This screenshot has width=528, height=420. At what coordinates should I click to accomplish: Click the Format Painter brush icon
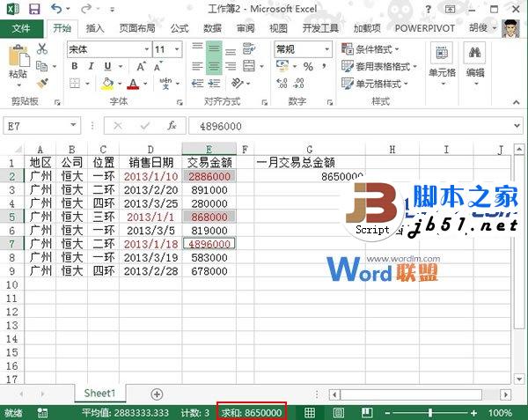coord(41,84)
